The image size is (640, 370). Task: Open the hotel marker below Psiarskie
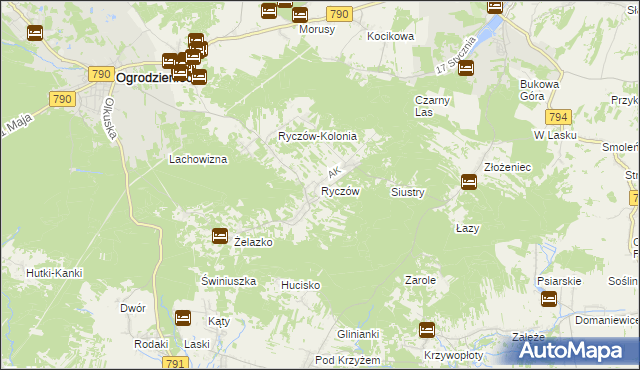(x=549, y=299)
